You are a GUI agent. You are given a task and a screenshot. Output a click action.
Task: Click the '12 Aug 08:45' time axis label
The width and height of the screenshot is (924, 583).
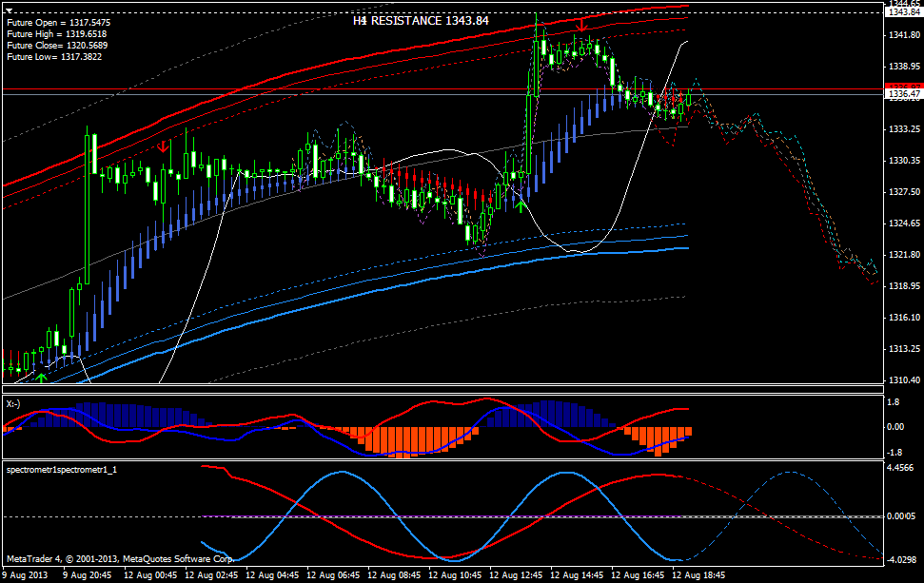[x=394, y=574]
